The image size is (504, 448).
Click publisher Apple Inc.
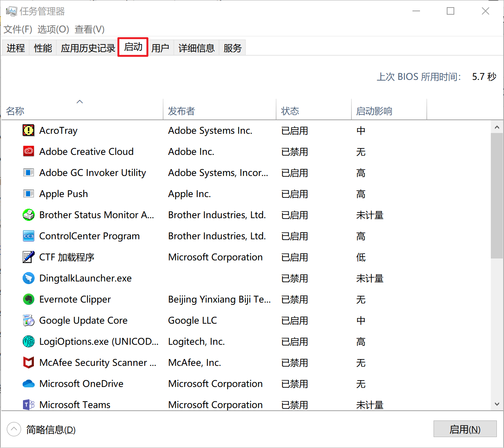(189, 194)
